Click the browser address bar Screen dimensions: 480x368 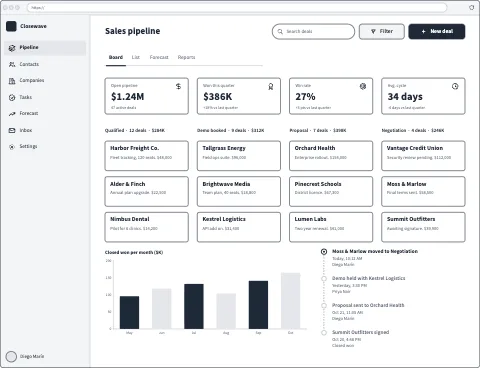point(237,7)
